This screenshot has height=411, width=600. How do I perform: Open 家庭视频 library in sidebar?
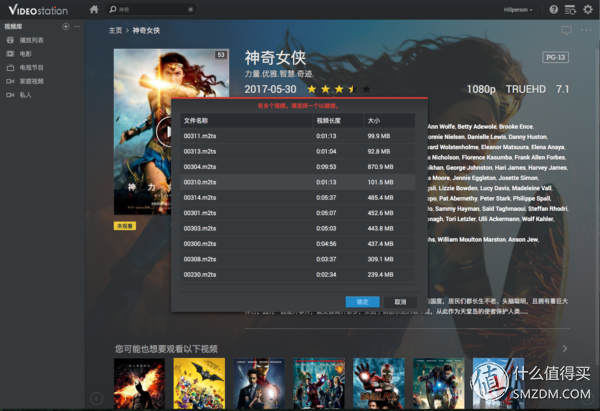(x=32, y=81)
